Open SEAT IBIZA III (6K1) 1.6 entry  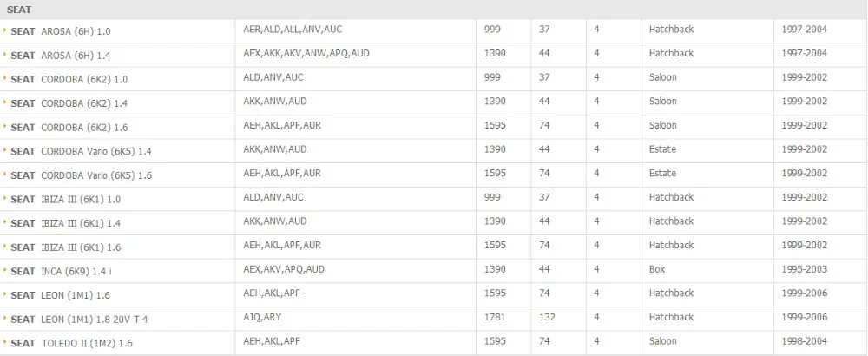[x=66, y=247]
